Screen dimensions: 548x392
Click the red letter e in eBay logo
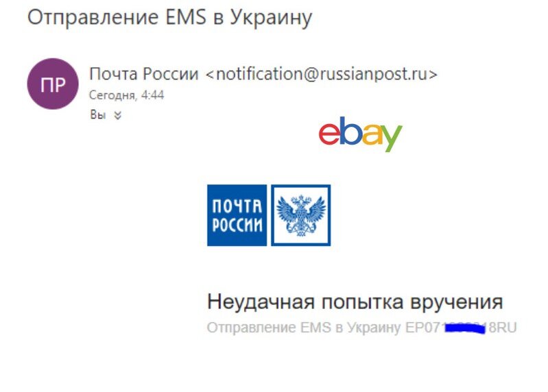coord(329,134)
